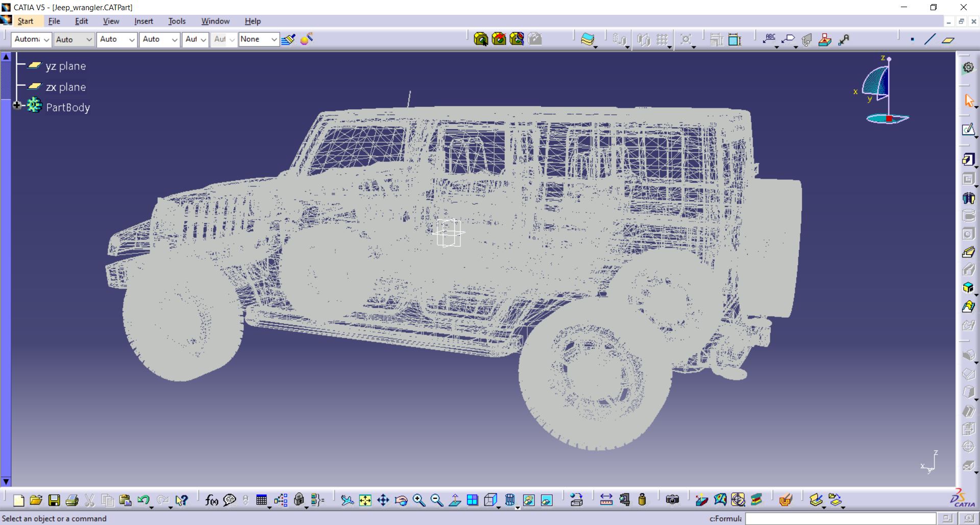The height and width of the screenshot is (525, 980).
Task: Select the Pan view tool
Action: click(x=383, y=500)
